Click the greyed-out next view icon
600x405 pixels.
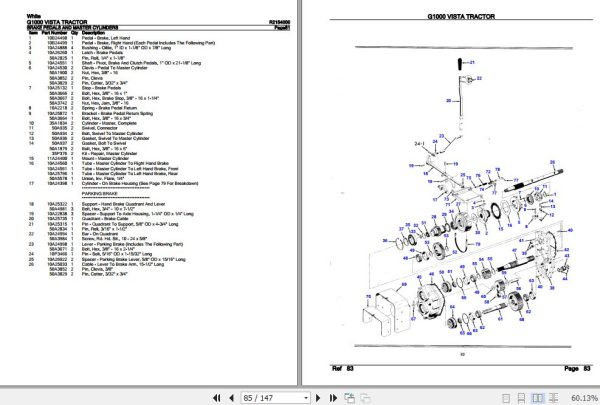click(x=365, y=398)
